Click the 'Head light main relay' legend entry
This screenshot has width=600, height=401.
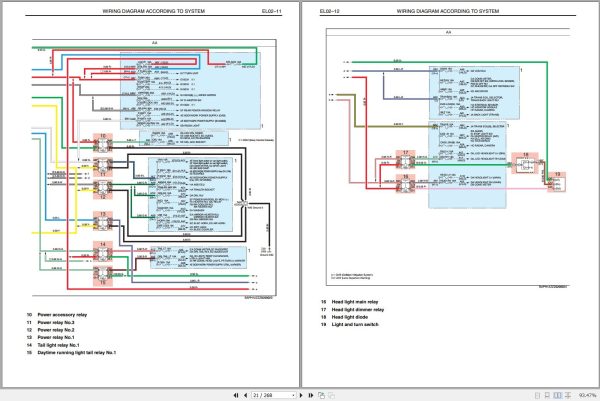[355, 302]
